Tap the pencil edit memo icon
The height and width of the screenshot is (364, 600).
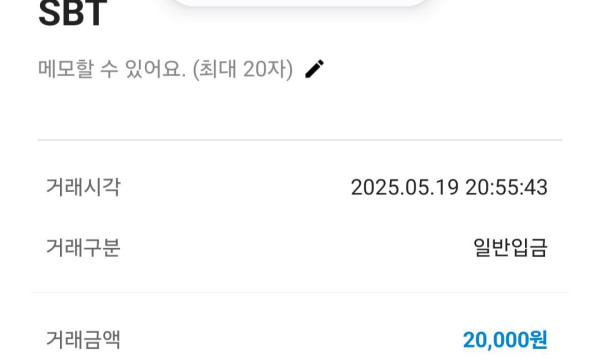(x=315, y=69)
